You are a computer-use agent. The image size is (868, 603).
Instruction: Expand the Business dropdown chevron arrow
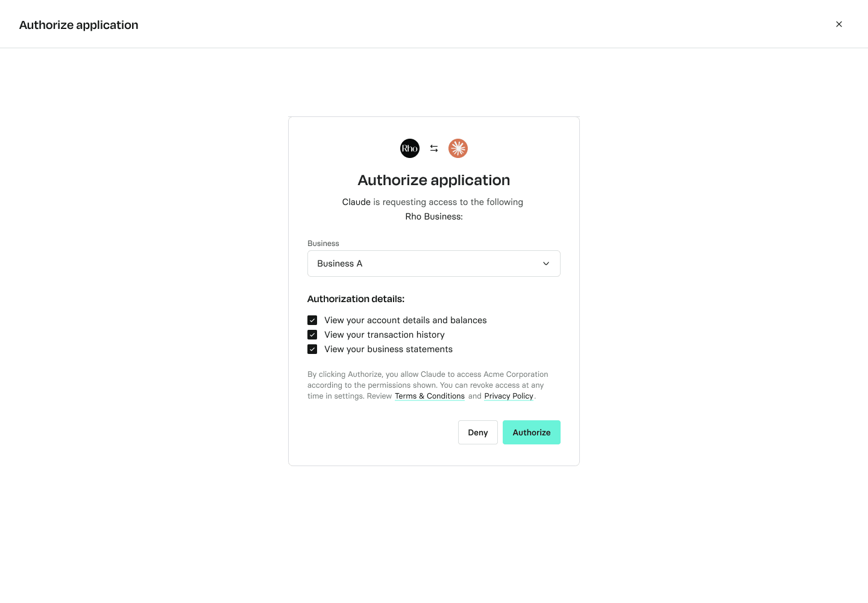(x=546, y=264)
